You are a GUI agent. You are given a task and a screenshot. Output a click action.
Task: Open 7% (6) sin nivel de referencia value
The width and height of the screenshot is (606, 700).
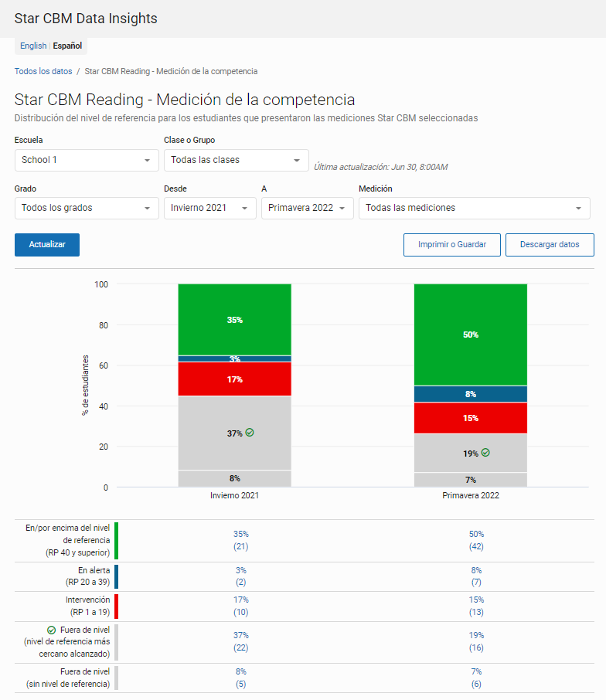pyautogui.click(x=476, y=678)
